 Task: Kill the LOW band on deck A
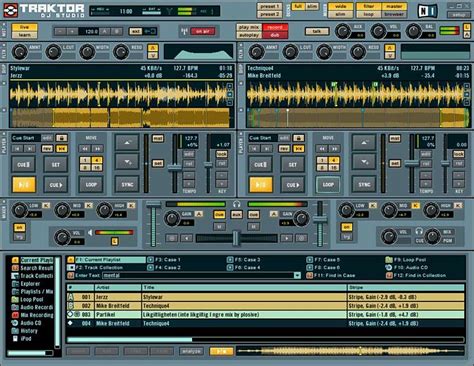(x=46, y=205)
